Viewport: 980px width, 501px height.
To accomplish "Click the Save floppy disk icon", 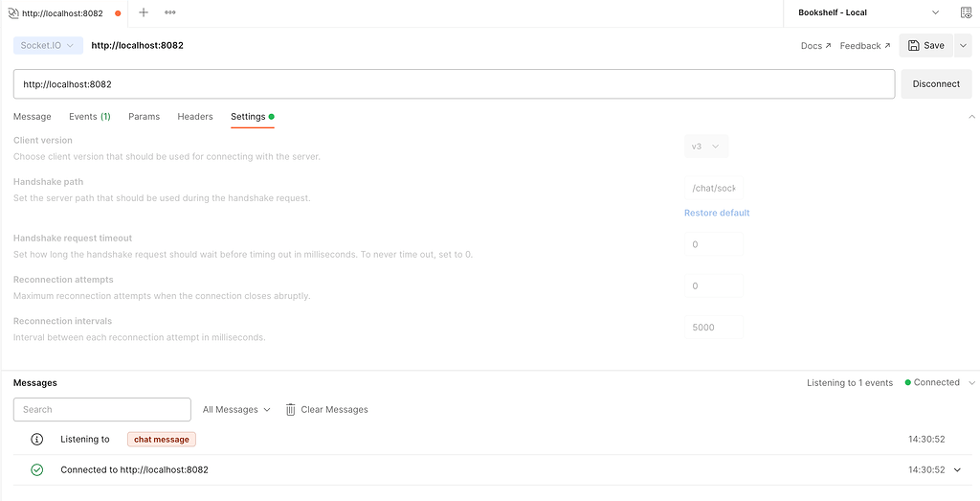I will (914, 45).
